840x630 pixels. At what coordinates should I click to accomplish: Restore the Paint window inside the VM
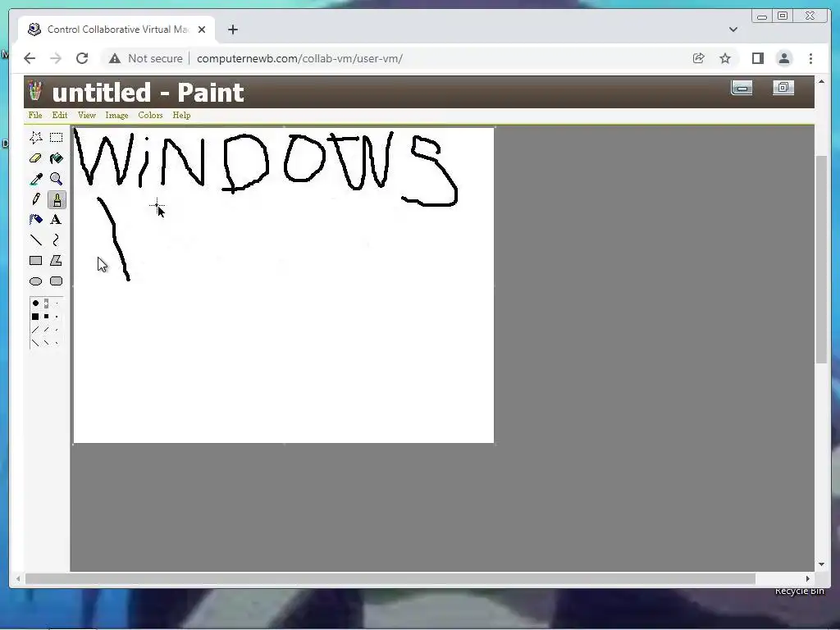[x=783, y=87]
